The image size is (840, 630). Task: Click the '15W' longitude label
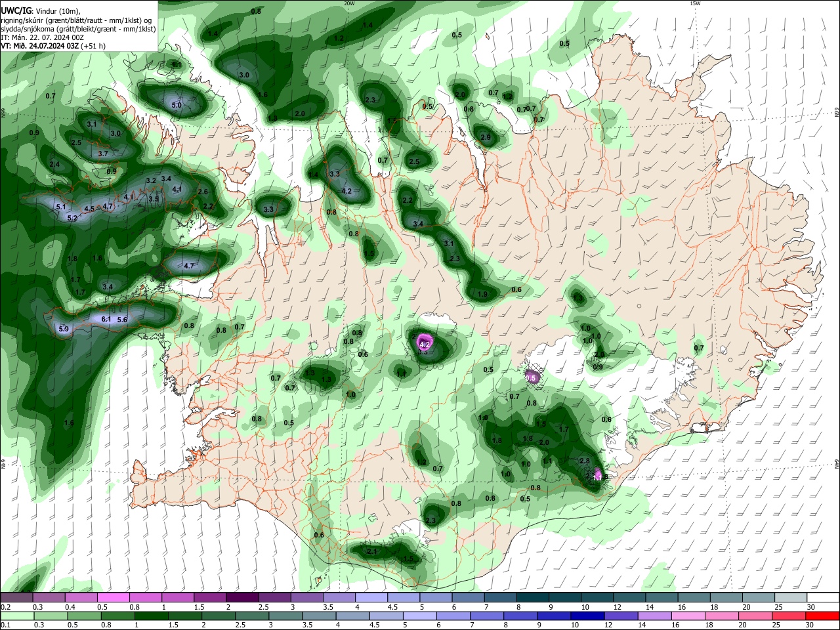695,3
